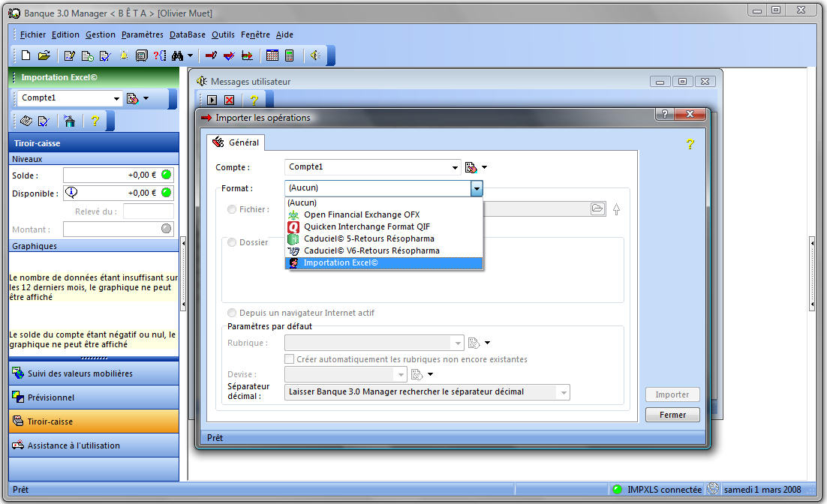Click the yellow bell reminder icon

pyautogui.click(x=123, y=55)
